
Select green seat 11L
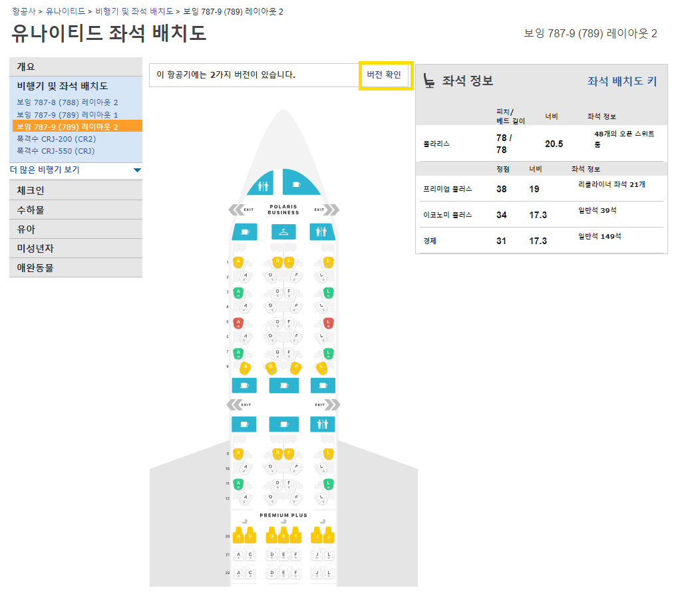pyautogui.click(x=328, y=484)
